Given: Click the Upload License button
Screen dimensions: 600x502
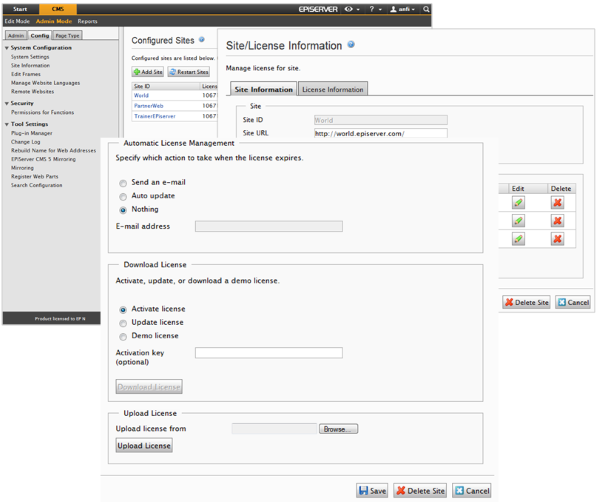Looking at the screenshot, I should [x=144, y=446].
